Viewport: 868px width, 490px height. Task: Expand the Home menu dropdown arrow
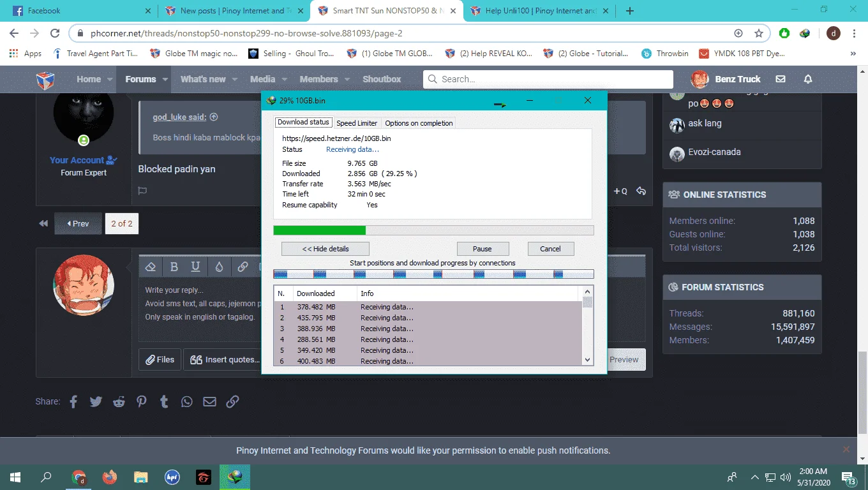[x=110, y=80]
